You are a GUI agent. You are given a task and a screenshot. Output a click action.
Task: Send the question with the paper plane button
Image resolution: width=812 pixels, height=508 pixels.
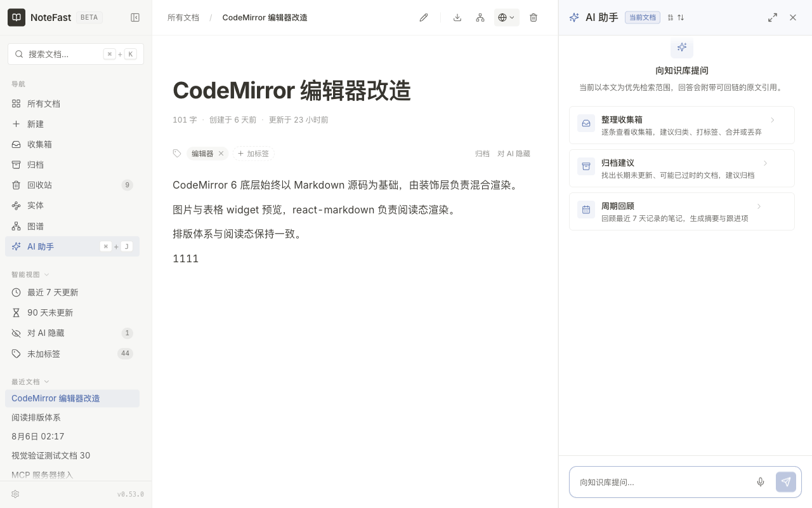coord(786,482)
